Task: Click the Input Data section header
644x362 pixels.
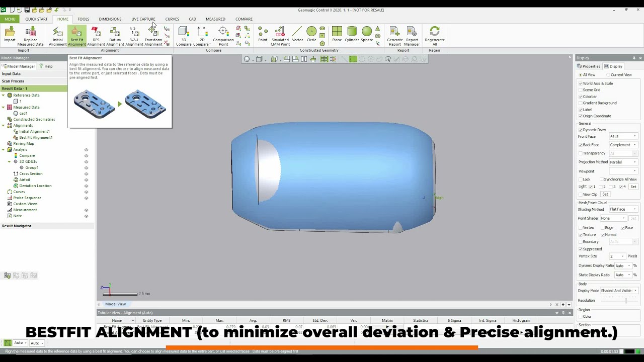Action: click(x=33, y=74)
